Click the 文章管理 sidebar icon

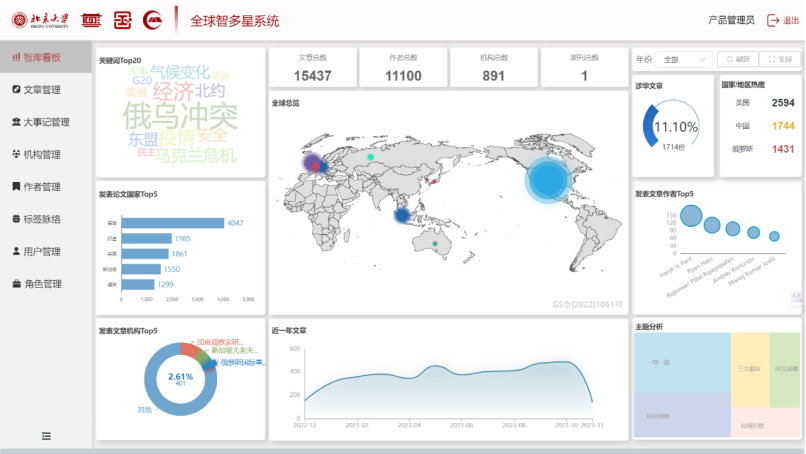[x=16, y=90]
